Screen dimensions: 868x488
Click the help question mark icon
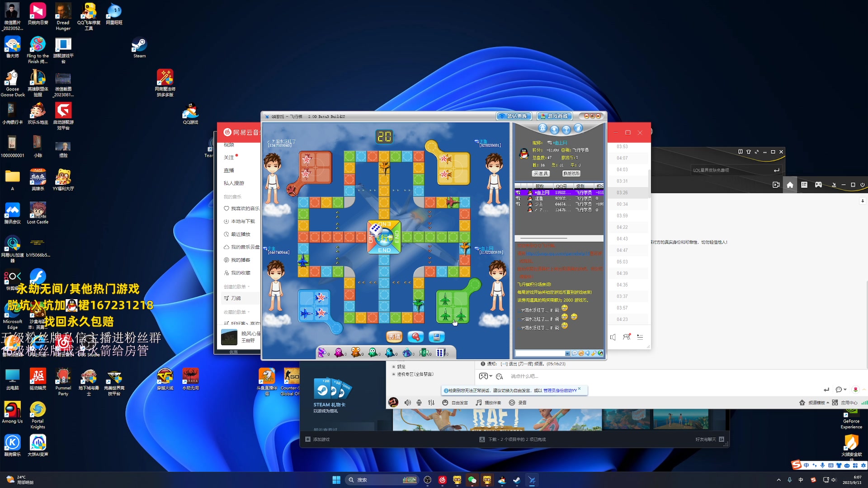(x=566, y=130)
